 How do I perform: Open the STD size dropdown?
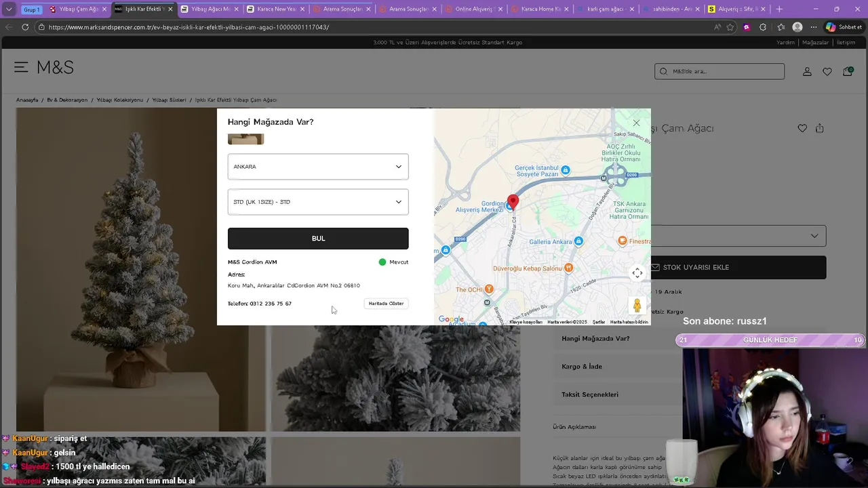[x=318, y=202]
